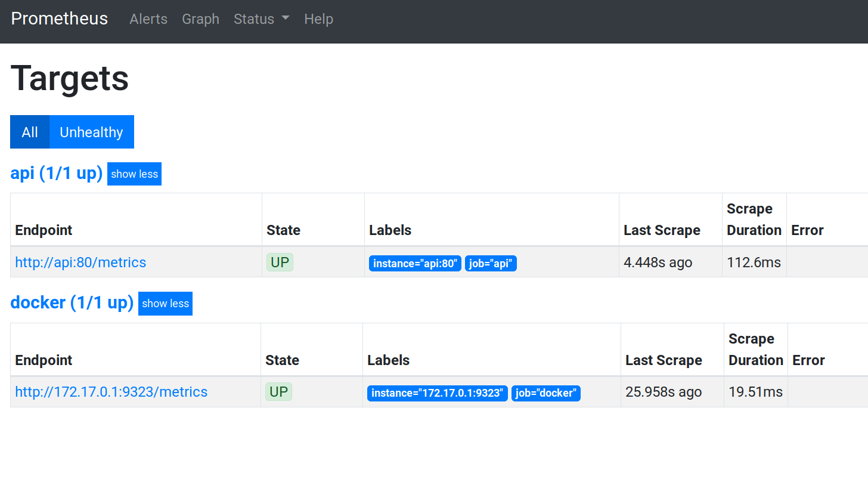
Task: Click the State header in api table
Action: pos(283,230)
